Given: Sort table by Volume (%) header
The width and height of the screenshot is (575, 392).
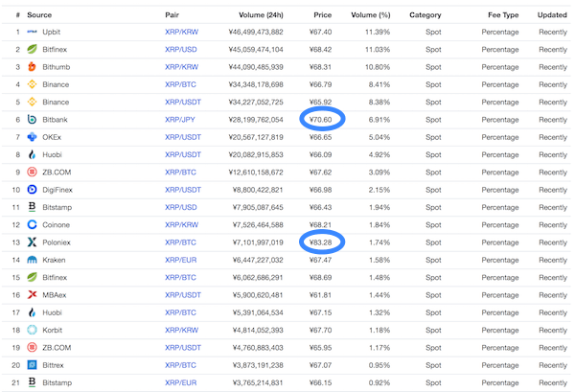Looking at the screenshot, I should pyautogui.click(x=370, y=15).
